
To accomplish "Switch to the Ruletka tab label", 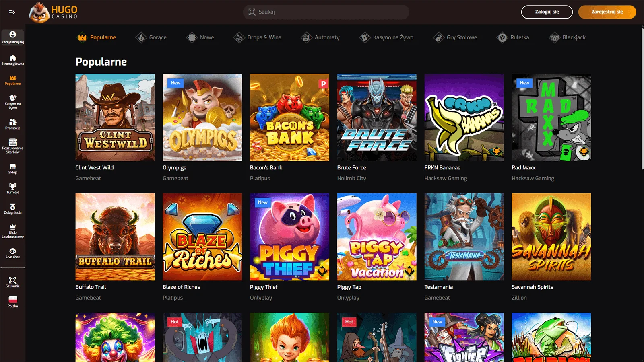I will coord(520,37).
